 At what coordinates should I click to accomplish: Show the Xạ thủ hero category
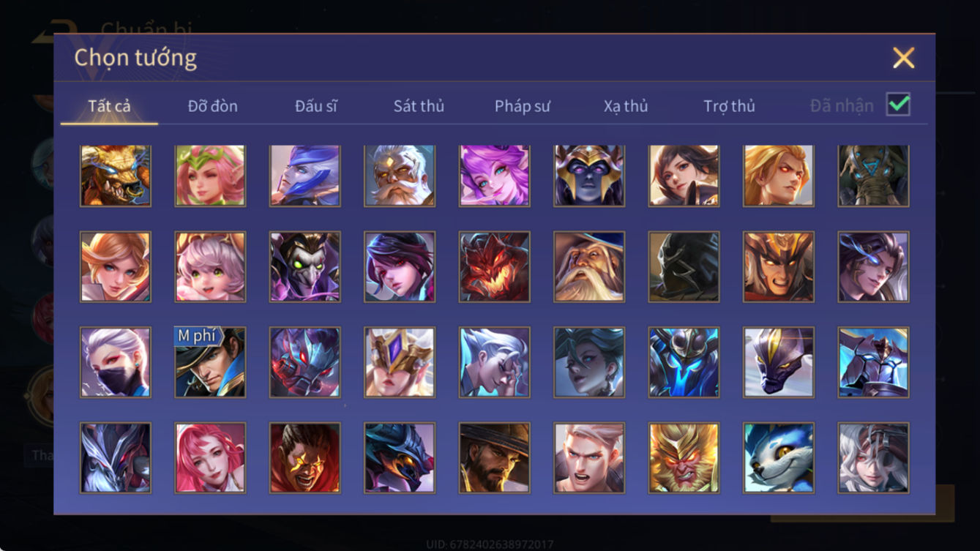click(x=626, y=106)
